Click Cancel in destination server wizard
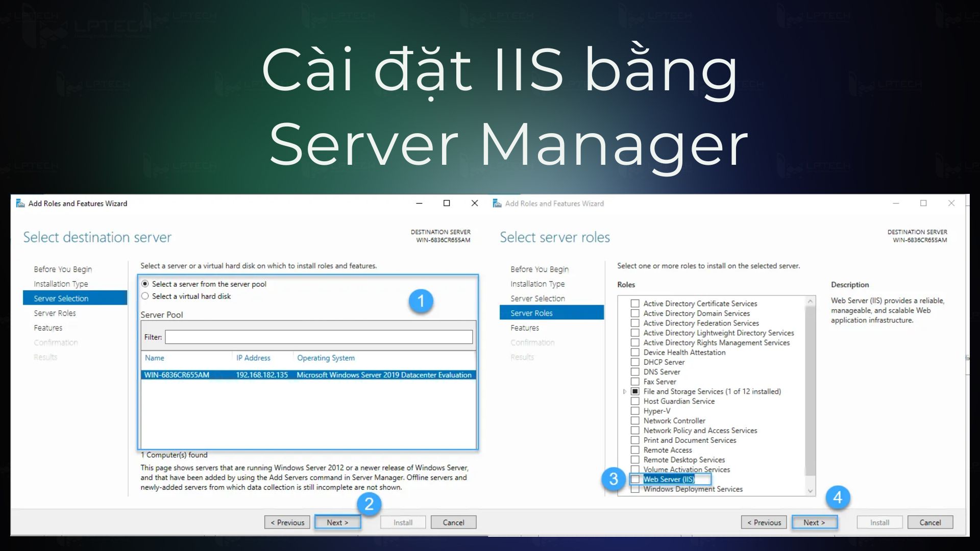 pos(453,522)
